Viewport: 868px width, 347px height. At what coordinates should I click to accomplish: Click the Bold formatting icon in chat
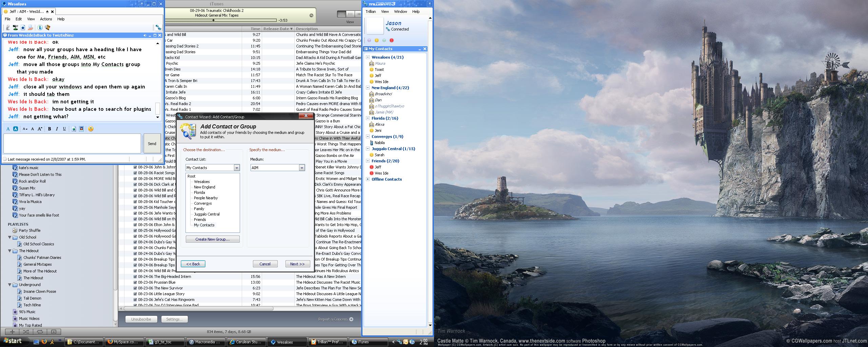(50, 129)
